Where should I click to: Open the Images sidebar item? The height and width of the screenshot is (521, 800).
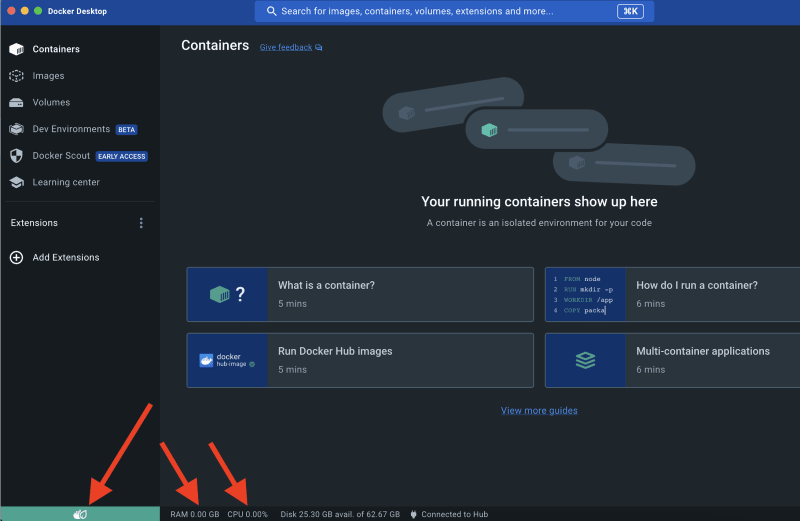tap(80, 76)
